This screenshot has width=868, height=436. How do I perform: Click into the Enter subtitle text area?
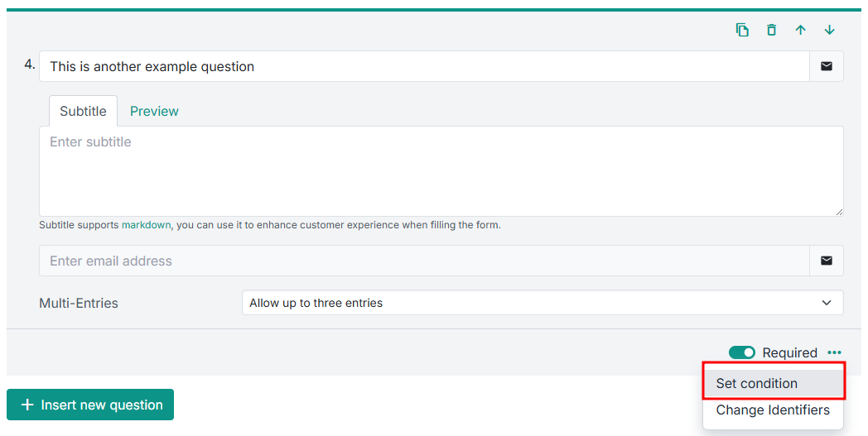pyautogui.click(x=441, y=171)
